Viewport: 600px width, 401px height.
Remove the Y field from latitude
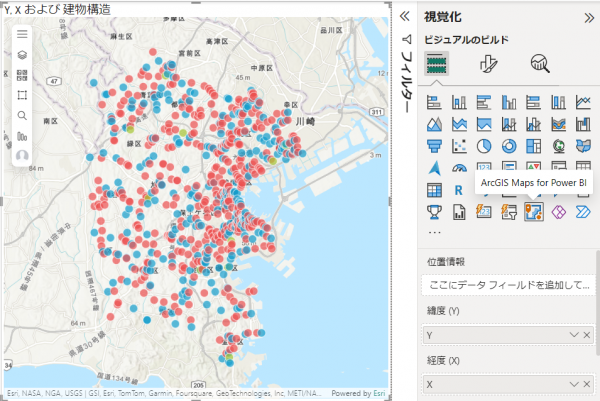pyautogui.click(x=587, y=335)
